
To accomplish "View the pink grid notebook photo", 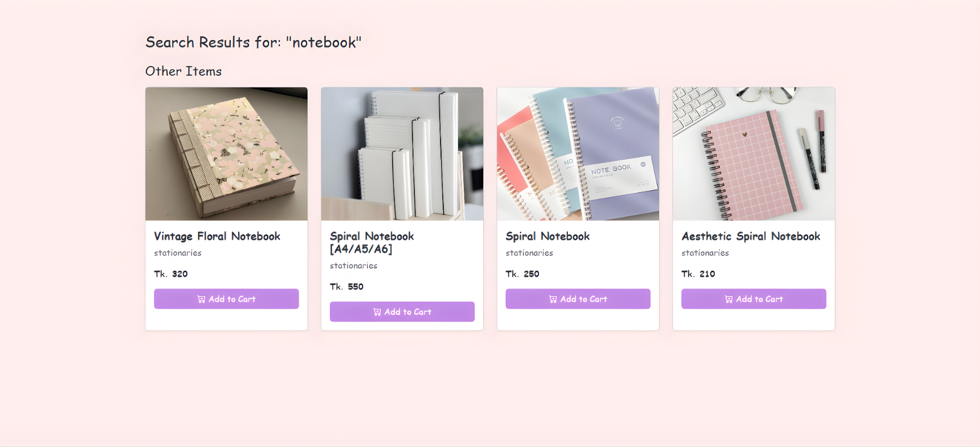I will coord(754,154).
